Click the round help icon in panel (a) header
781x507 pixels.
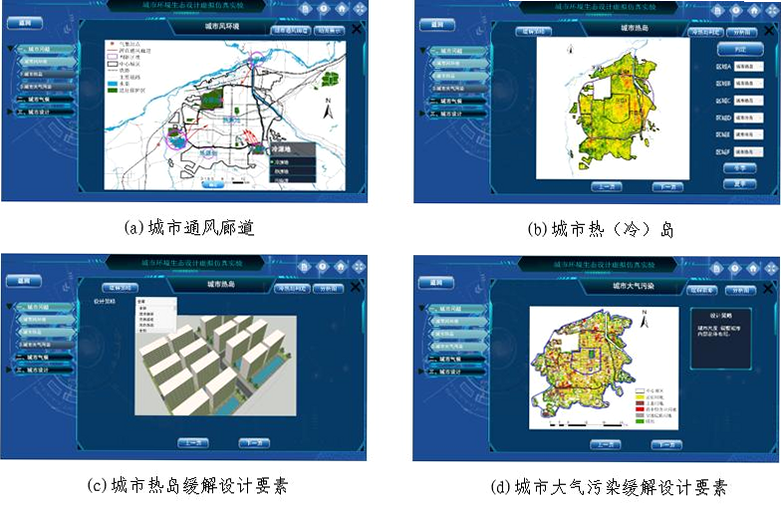pyautogui.click(x=324, y=8)
